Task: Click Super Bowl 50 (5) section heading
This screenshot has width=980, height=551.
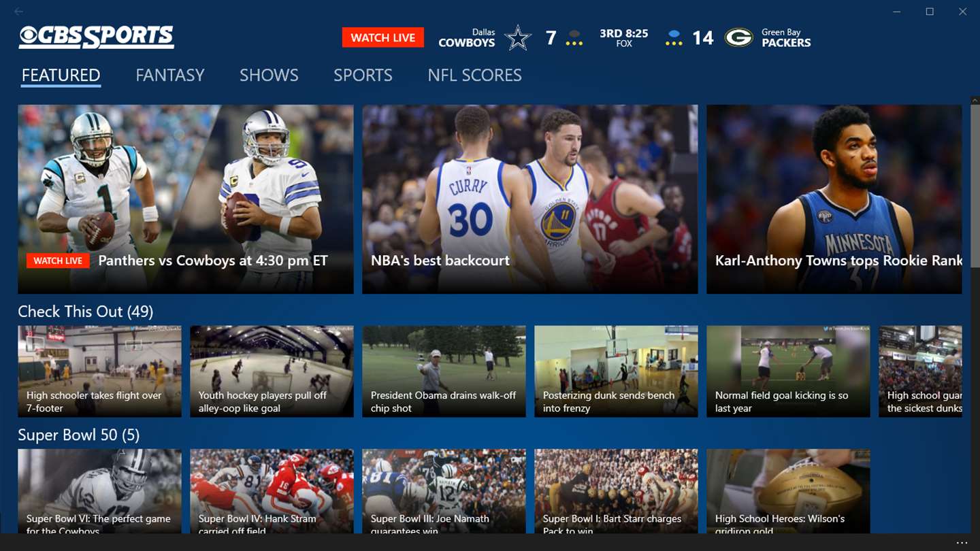Action: click(x=78, y=435)
